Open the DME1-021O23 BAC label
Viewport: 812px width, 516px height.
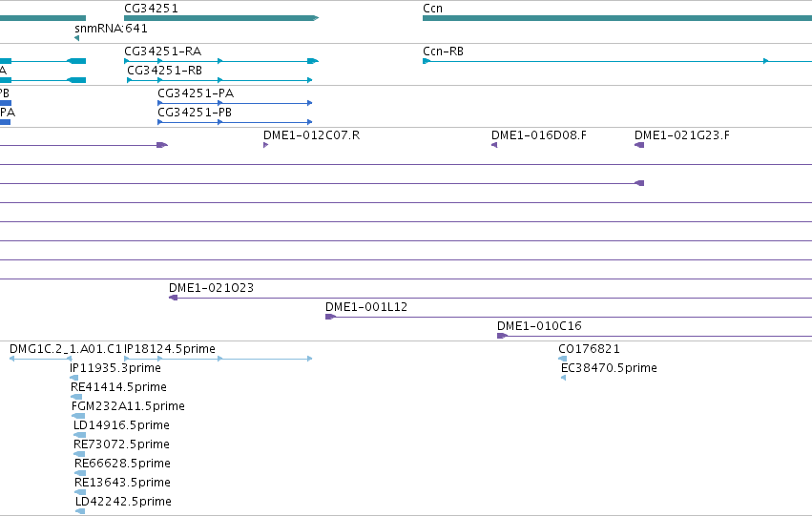[211, 288]
